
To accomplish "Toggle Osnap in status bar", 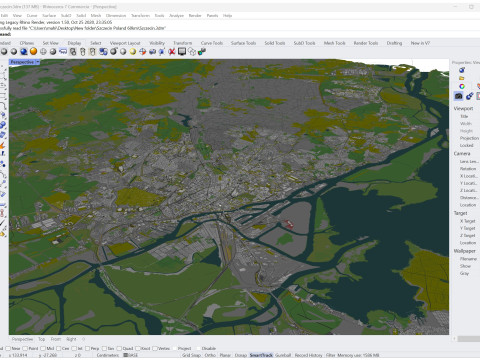I will (x=241, y=355).
